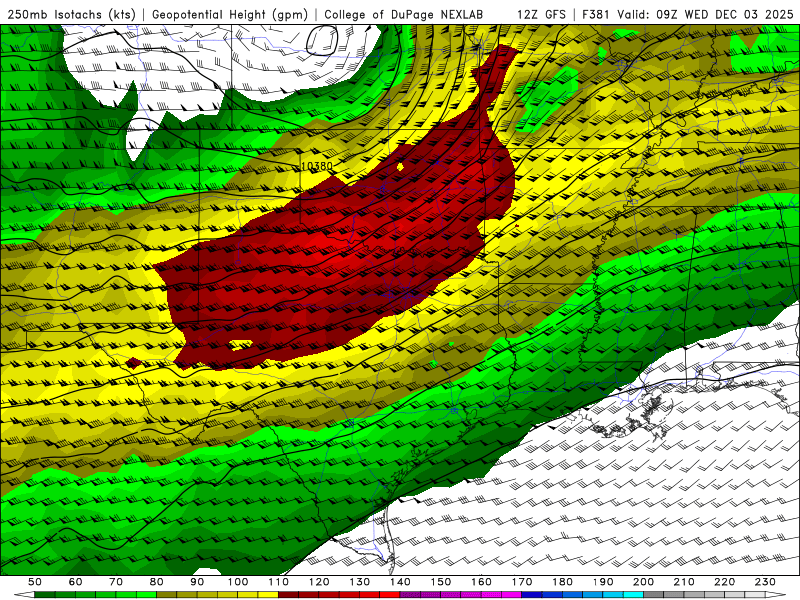
Task: Click the '140' value on the isotach scale
Action: (x=400, y=582)
